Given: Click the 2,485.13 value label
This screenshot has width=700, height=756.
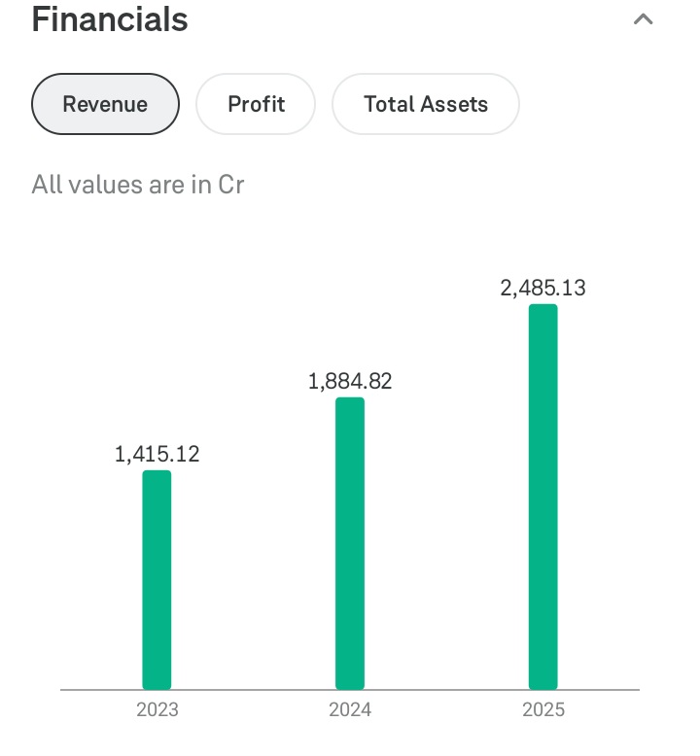Looking at the screenshot, I should click(542, 288).
